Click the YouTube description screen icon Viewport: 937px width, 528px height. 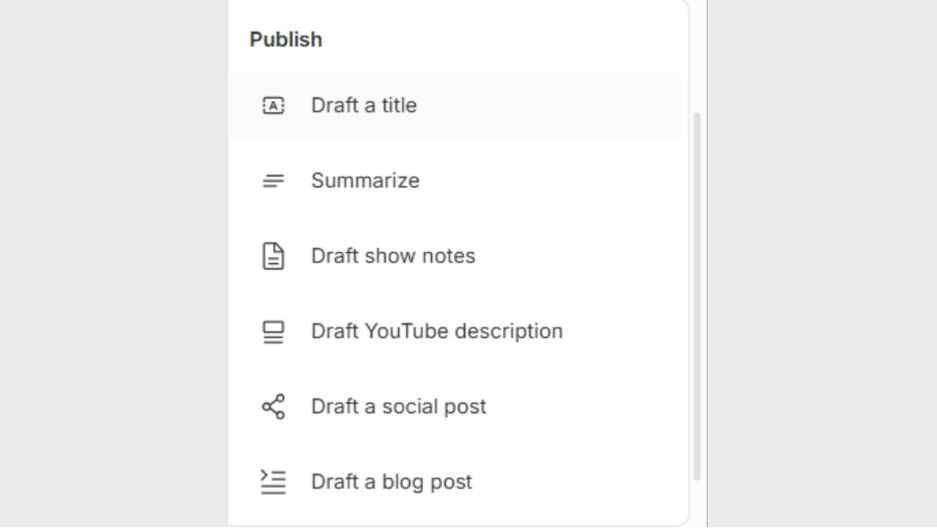coord(273,331)
